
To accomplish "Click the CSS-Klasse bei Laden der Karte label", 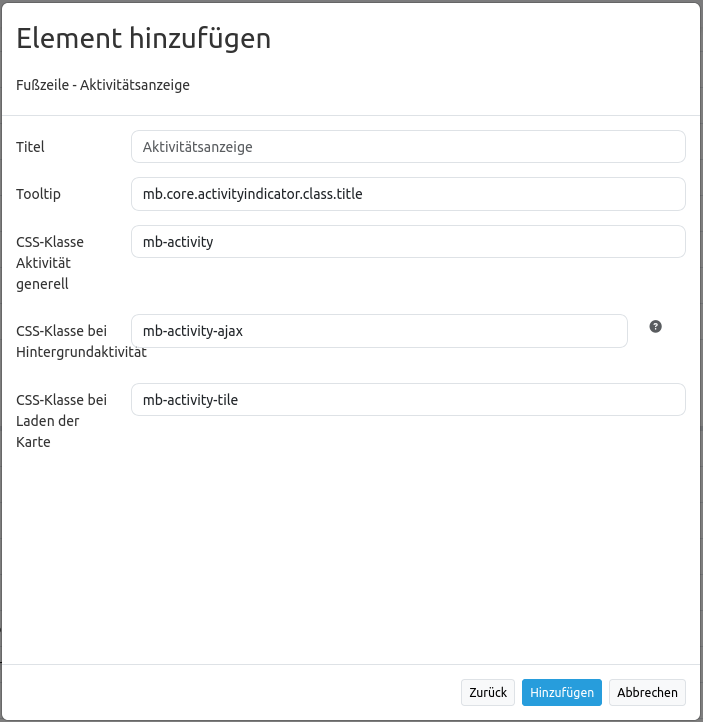I will [x=61, y=421].
